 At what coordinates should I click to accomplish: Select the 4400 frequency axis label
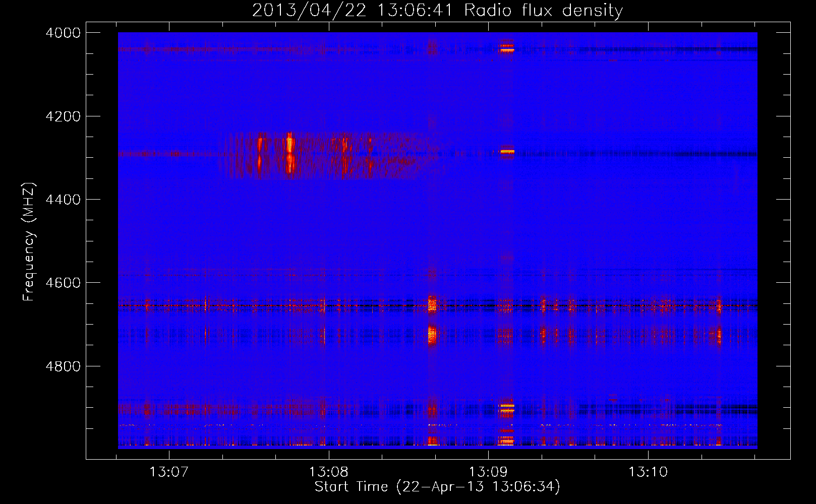tap(63, 200)
